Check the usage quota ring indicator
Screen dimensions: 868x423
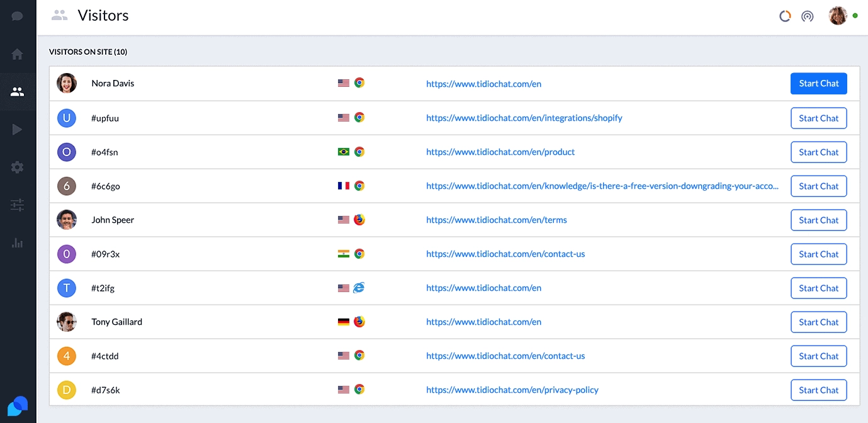[785, 16]
